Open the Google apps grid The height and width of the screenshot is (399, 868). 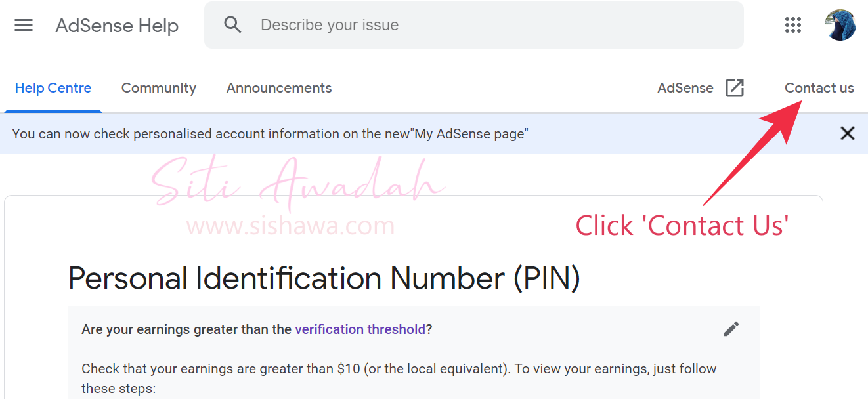pyautogui.click(x=793, y=25)
